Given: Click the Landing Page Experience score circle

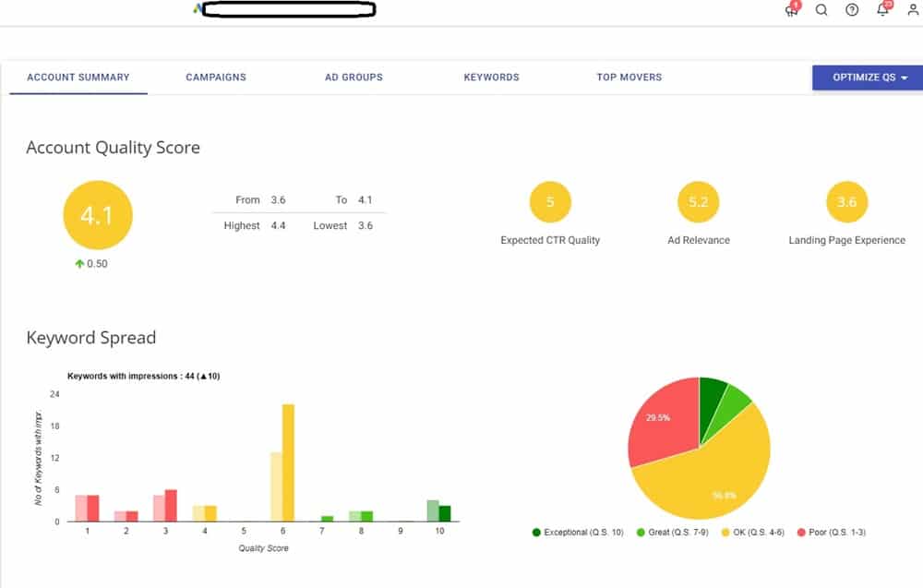Looking at the screenshot, I should point(847,201).
